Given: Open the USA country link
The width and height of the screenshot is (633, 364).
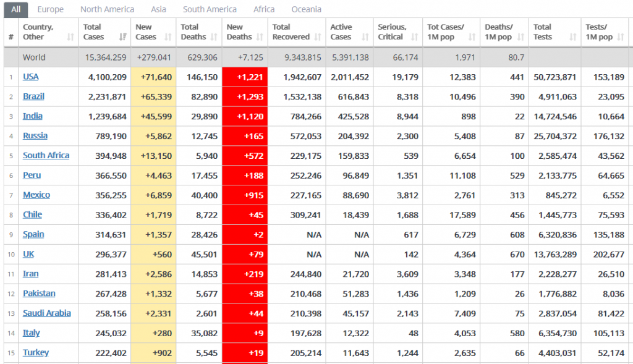Looking at the screenshot, I should click(x=30, y=77).
